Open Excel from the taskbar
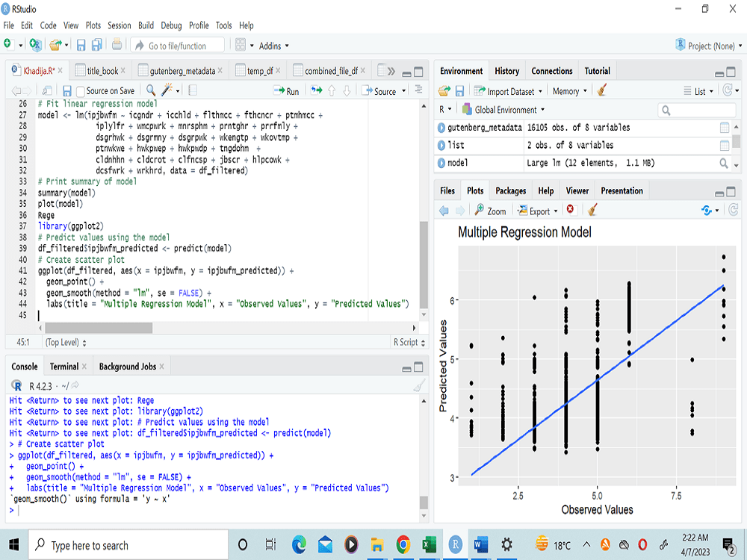The width and height of the screenshot is (747, 560). coord(429,544)
